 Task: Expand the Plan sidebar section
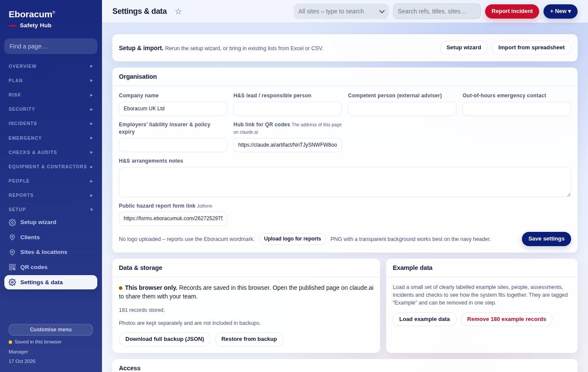tap(51, 80)
